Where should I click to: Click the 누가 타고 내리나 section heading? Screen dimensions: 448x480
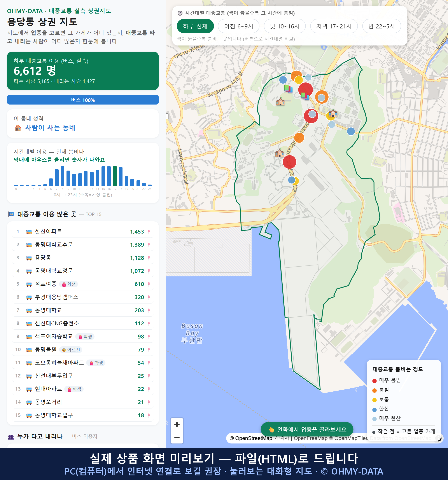pos(40,436)
